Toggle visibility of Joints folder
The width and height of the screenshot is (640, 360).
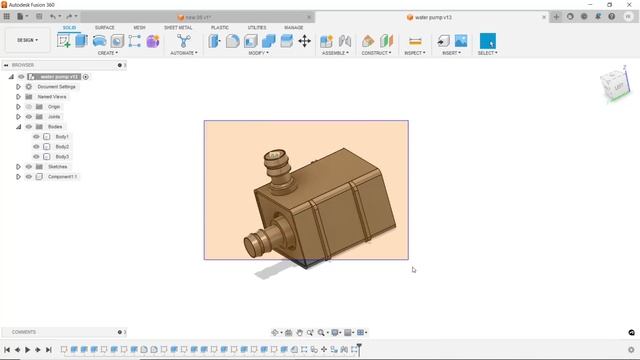(29, 117)
